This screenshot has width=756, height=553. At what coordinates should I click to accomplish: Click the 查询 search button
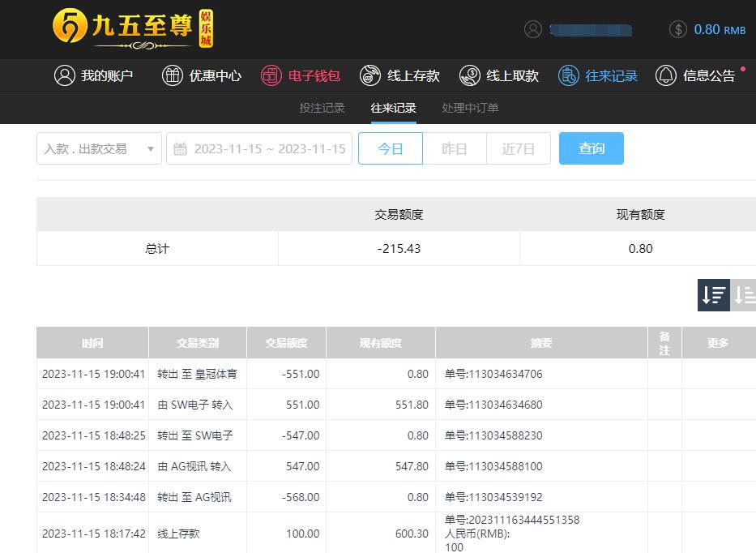592,148
